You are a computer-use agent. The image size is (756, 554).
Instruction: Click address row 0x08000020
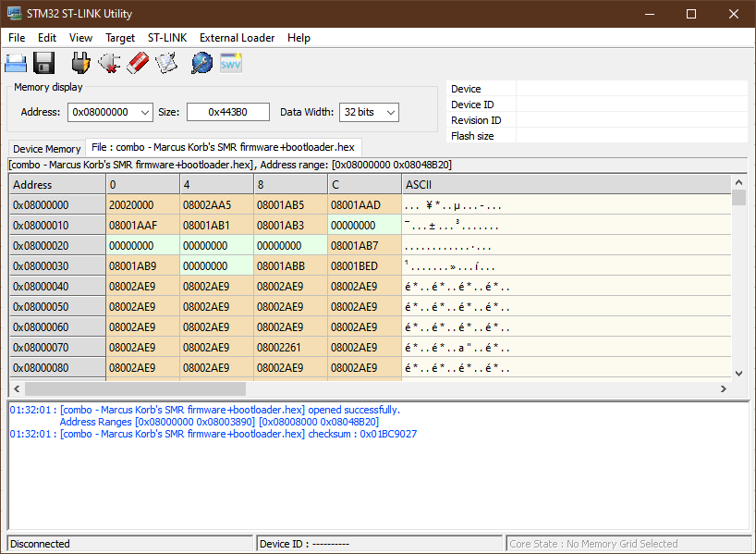[57, 246]
